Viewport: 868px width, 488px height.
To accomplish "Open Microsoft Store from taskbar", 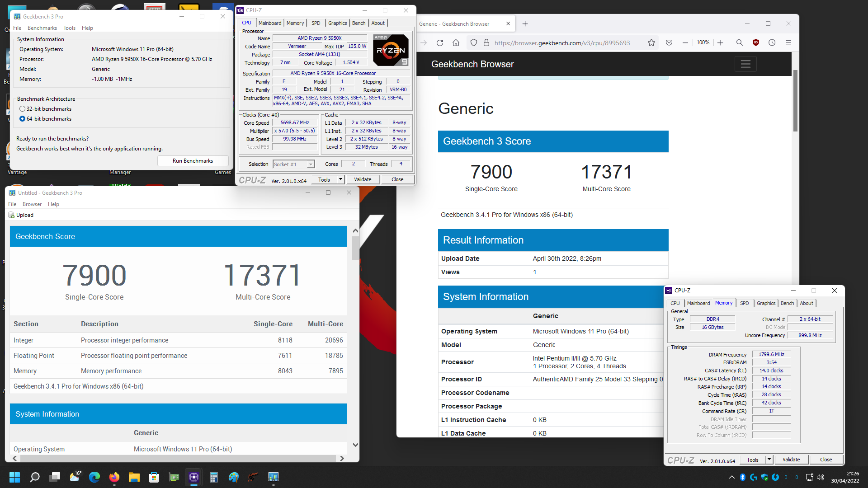I will tap(154, 477).
